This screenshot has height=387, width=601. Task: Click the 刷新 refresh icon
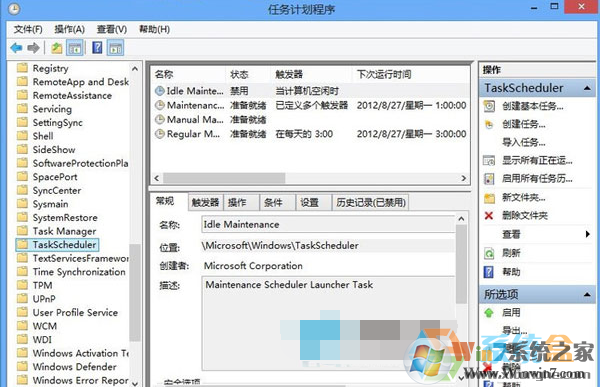489,253
